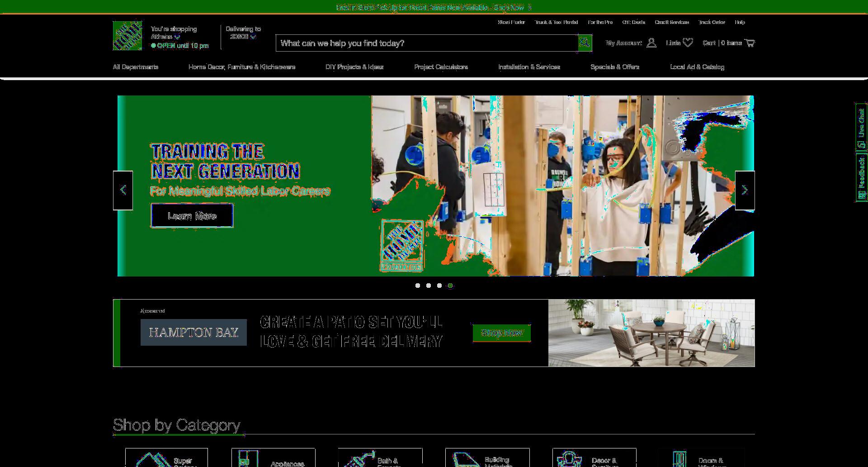This screenshot has width=868, height=467.
Task: Click Learn More button on banner
Action: [x=192, y=216]
